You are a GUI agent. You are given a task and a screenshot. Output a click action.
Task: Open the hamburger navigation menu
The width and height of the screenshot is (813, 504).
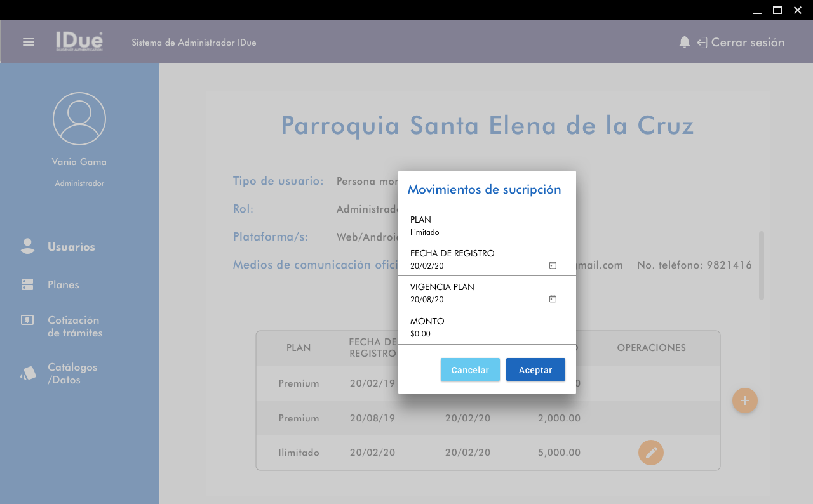29,42
